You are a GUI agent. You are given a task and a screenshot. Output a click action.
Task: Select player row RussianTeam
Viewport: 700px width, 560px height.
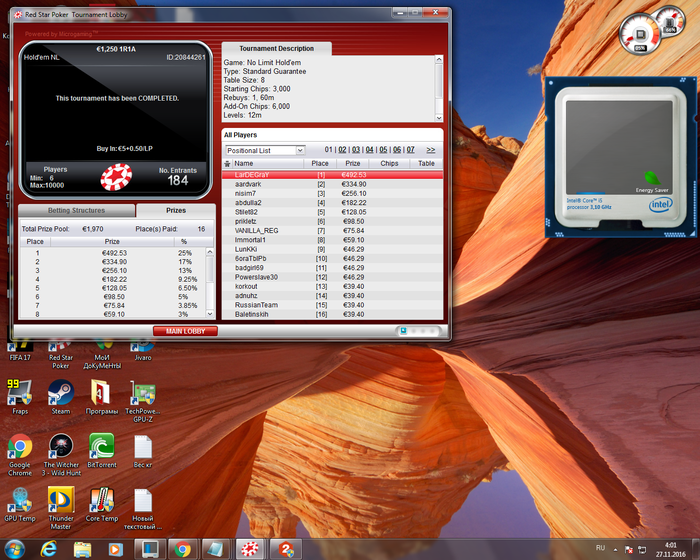(332, 305)
